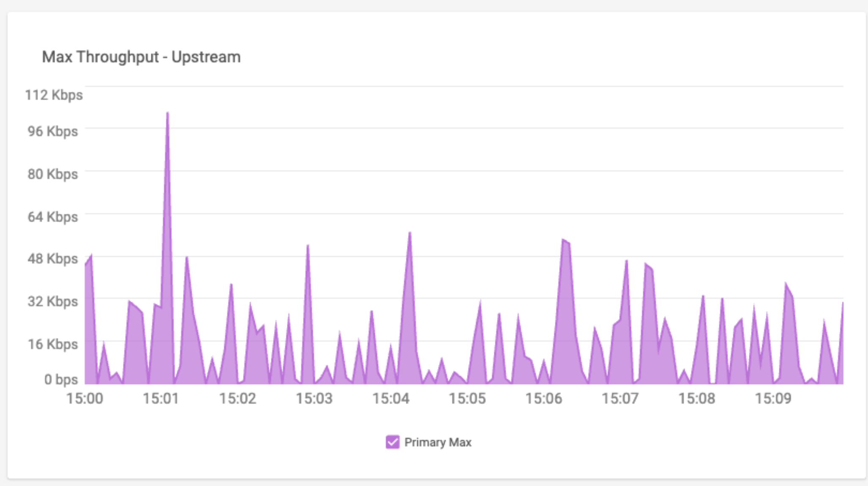
Task: Click the 112 Kbps axis label
Action: [x=54, y=95]
